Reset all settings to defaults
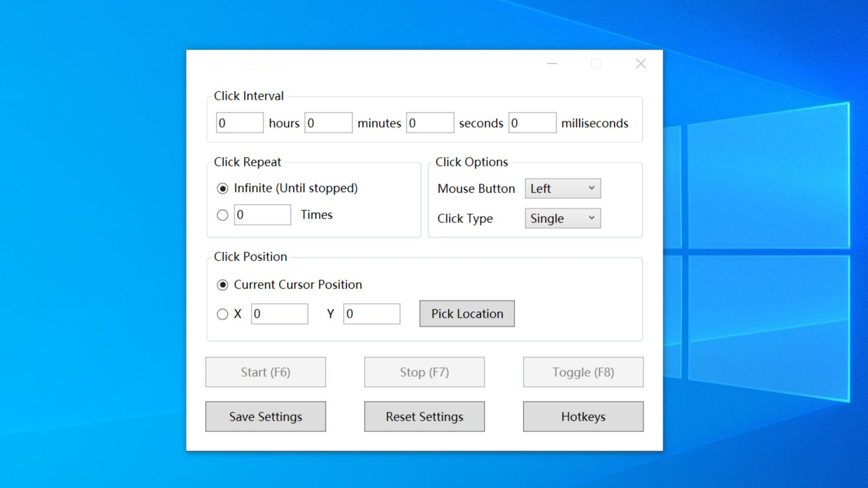Viewport: 868px width, 488px height. (x=424, y=416)
